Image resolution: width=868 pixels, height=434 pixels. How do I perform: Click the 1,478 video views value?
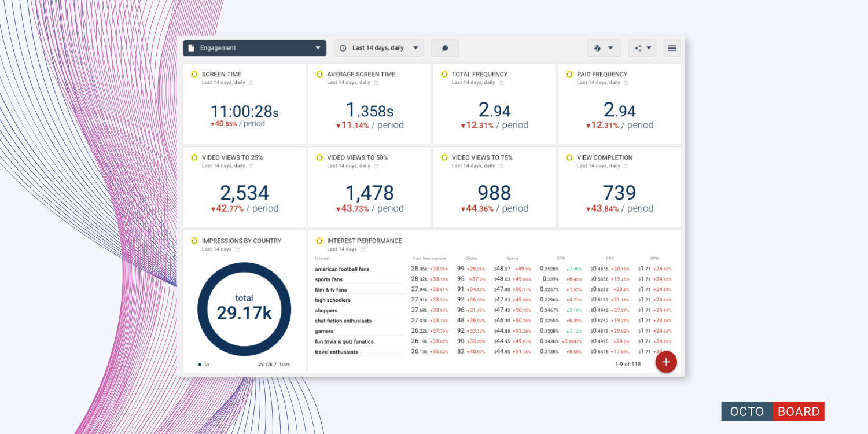click(x=369, y=193)
